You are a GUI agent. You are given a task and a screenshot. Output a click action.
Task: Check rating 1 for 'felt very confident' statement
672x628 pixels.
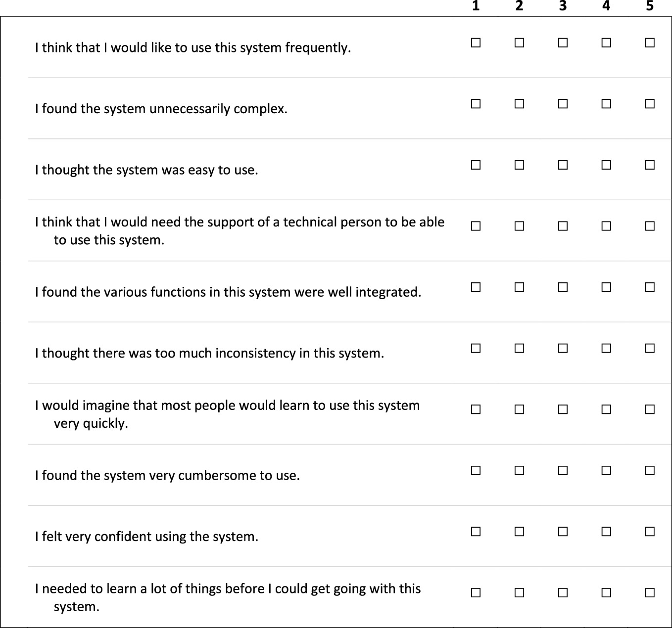476,532
